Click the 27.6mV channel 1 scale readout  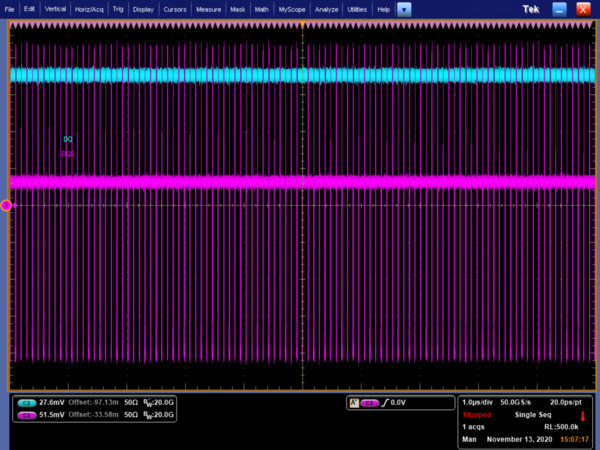click(x=51, y=401)
